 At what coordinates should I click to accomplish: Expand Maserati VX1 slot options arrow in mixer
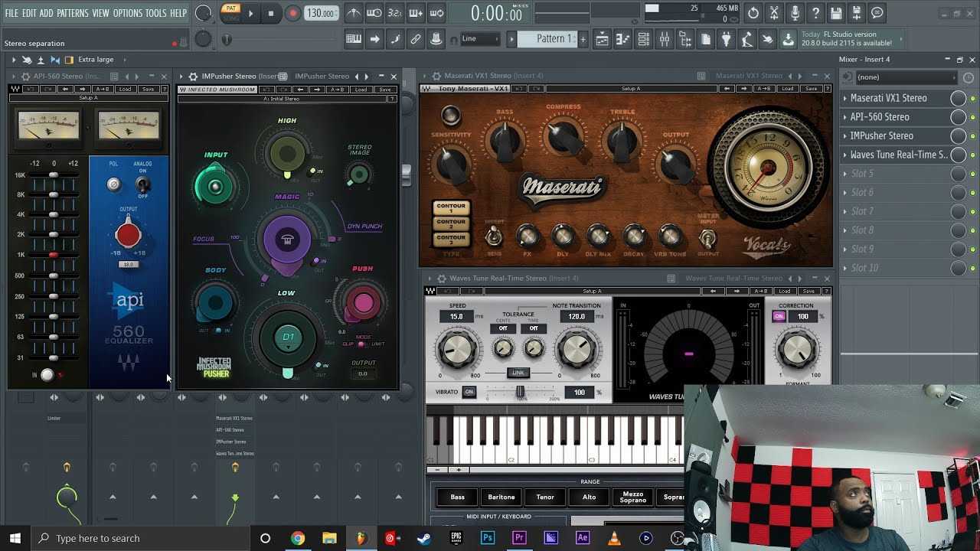point(845,98)
